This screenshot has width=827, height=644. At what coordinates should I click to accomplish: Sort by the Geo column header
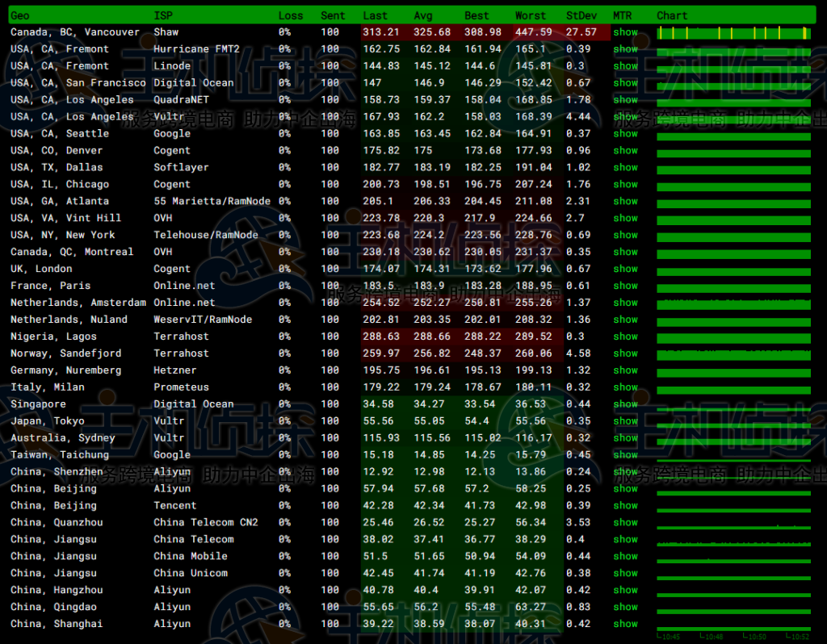20,16
